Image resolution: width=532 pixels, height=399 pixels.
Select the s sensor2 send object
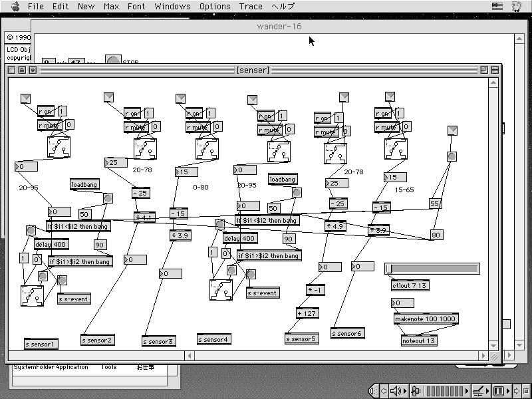click(x=98, y=340)
